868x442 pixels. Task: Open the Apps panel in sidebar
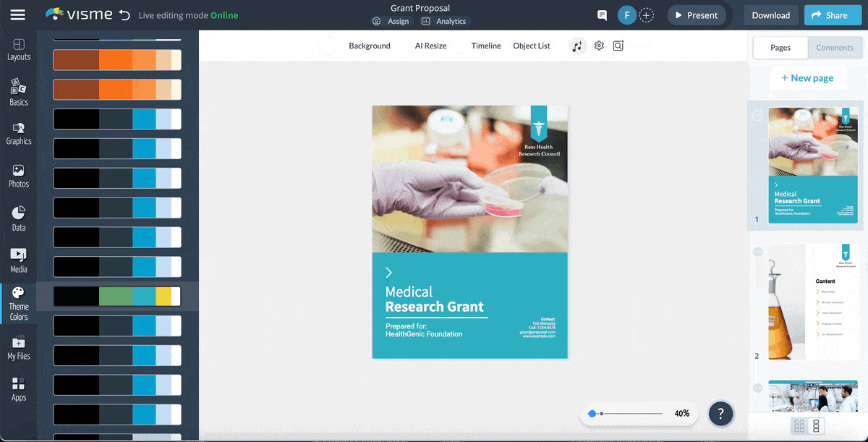pyautogui.click(x=18, y=389)
